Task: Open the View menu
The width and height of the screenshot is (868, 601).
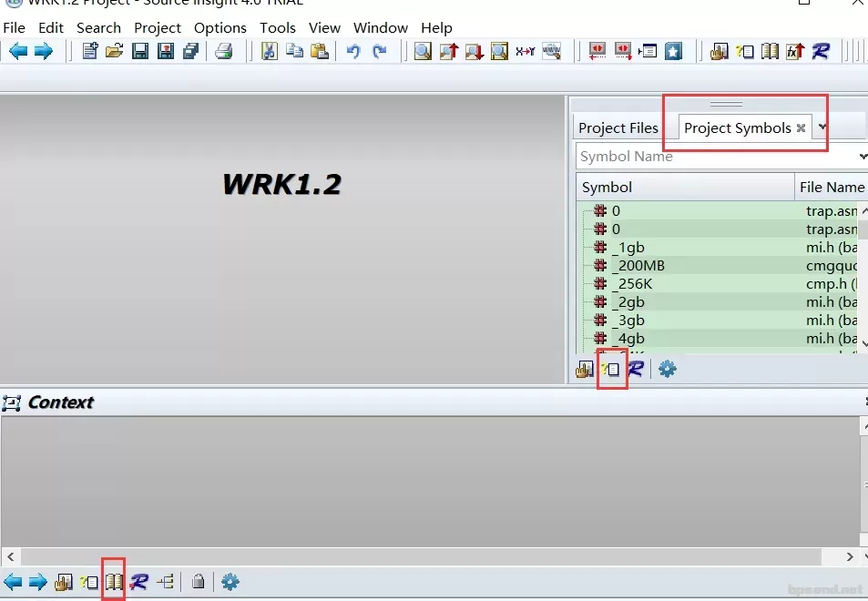Action: coord(324,27)
